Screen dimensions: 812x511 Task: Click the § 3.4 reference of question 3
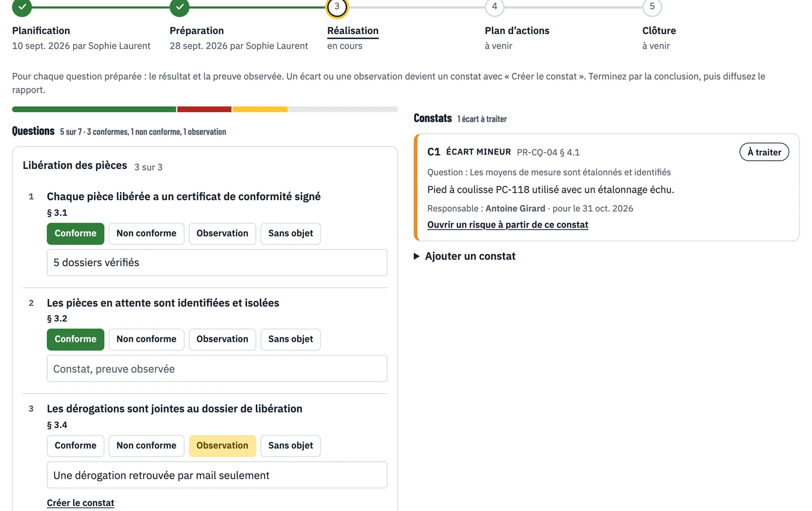[57, 425]
